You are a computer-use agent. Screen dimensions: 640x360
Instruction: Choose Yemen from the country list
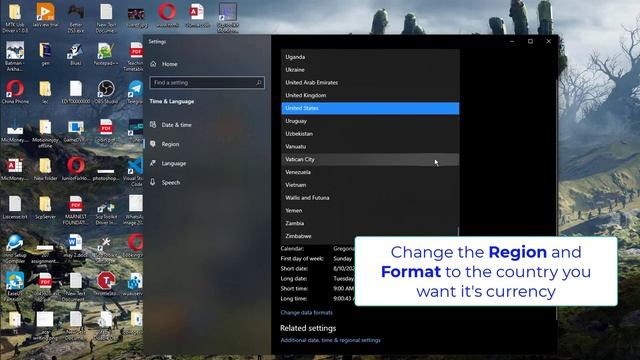click(370, 210)
